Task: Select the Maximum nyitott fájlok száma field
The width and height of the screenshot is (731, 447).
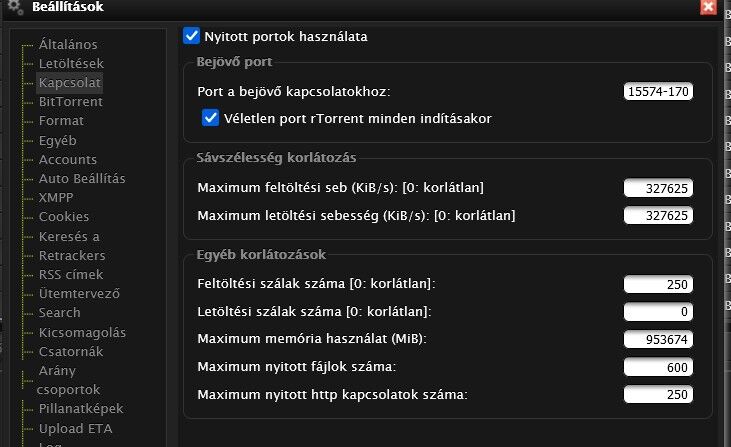Action: coord(658,367)
